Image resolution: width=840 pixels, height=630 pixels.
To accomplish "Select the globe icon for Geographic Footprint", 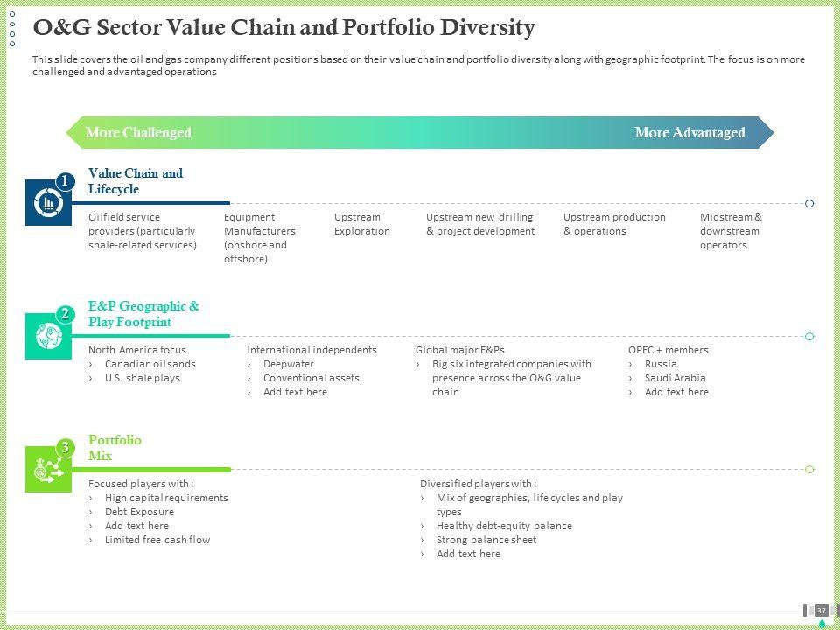I will click(48, 337).
